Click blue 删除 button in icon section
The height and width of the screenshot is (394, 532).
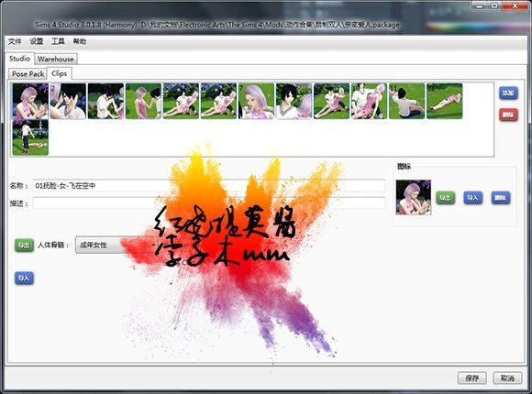[501, 198]
